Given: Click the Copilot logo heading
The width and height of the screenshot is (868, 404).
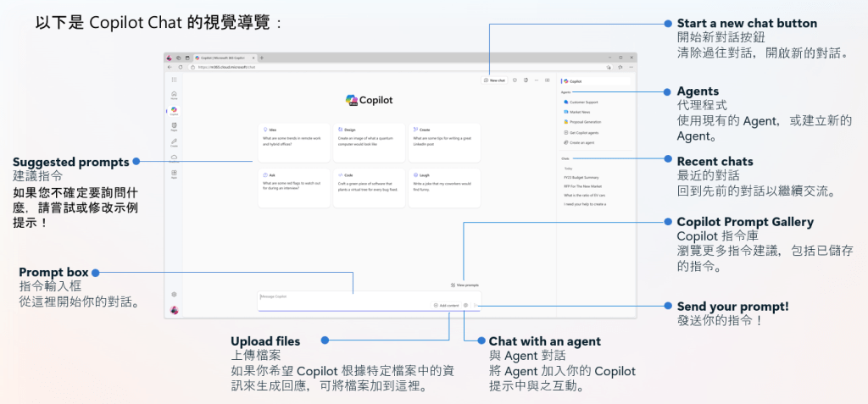Looking at the screenshot, I should click(370, 100).
